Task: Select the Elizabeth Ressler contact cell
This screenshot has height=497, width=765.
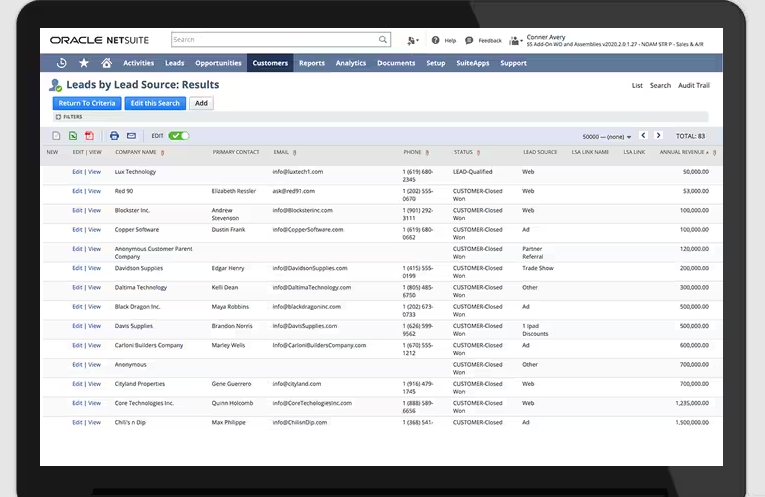Action: 234,191
